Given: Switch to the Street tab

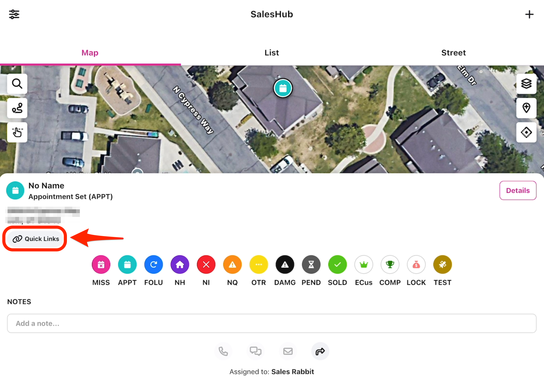Looking at the screenshot, I should point(453,53).
